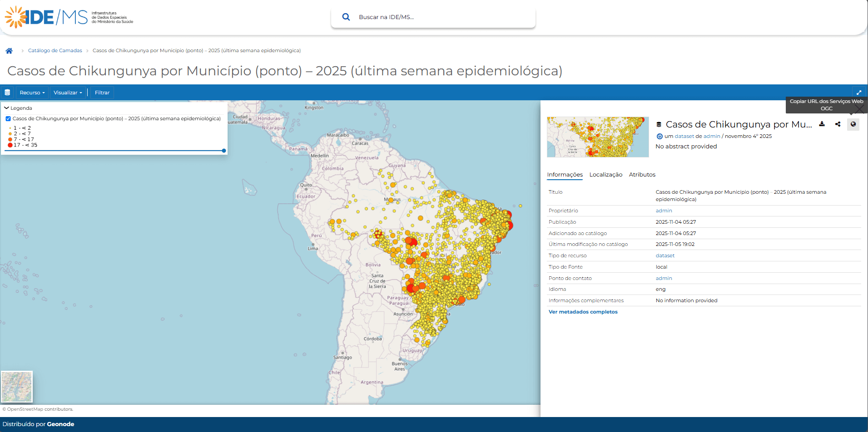
Task: Switch to the Atributos tab
Action: [642, 174]
